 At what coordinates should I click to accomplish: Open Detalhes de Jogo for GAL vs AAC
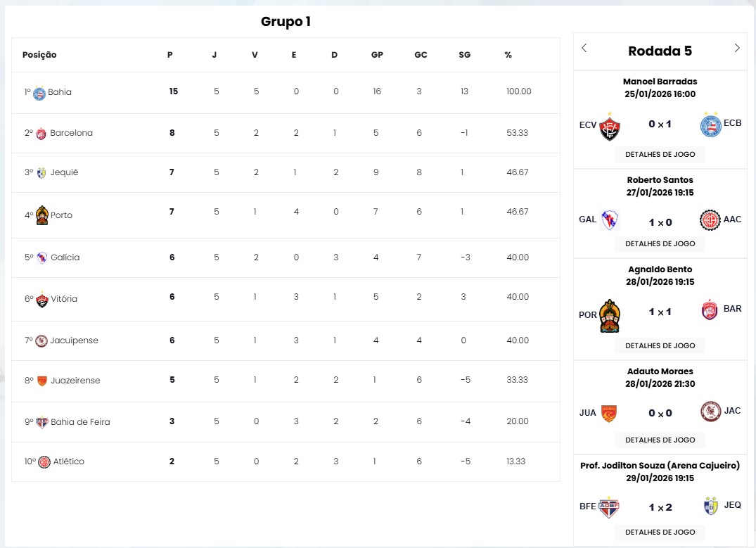(660, 243)
